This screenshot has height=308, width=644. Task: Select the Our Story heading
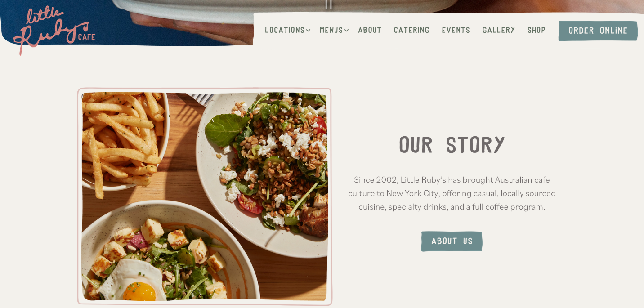[452, 145]
